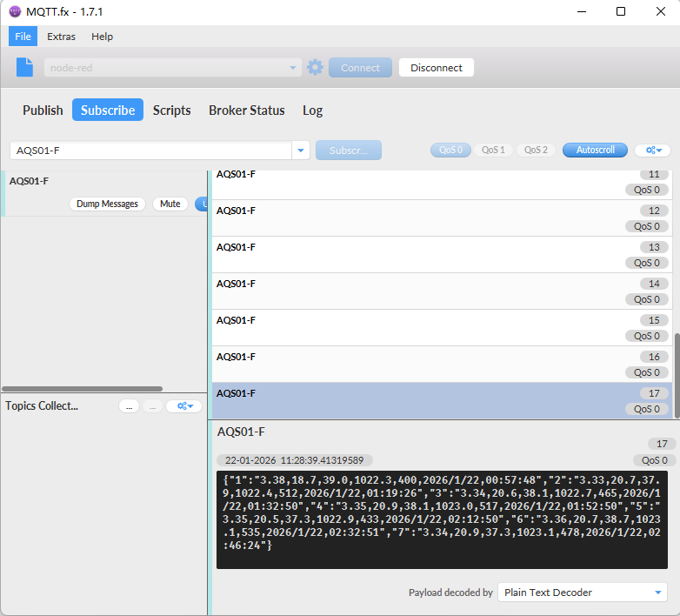This screenshot has height=616, width=680.
Task: Open Topics Collector settings gear dropdown
Action: pos(183,406)
